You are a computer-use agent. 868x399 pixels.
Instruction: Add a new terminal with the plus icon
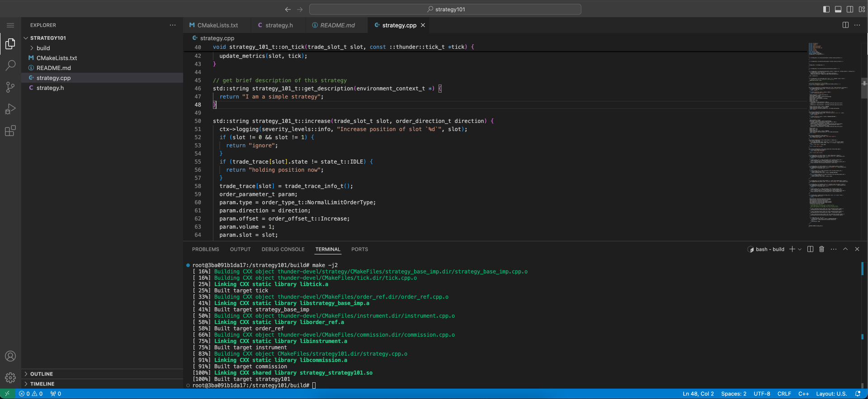pyautogui.click(x=792, y=249)
